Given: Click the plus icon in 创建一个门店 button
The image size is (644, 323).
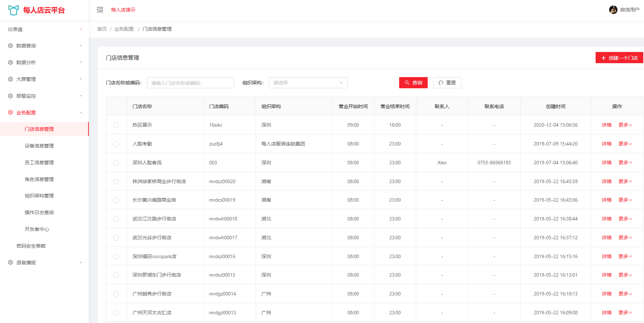Looking at the screenshot, I should pyautogui.click(x=604, y=58).
